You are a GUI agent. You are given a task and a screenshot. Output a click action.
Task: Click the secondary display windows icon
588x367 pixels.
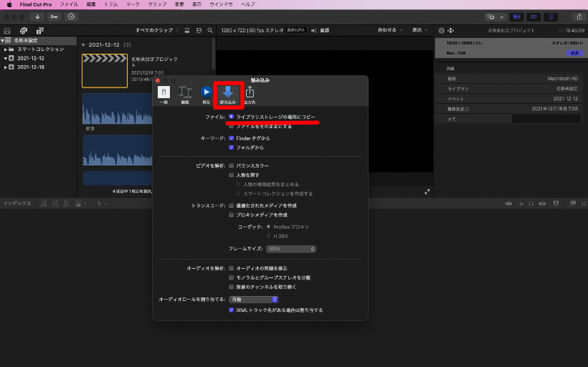point(491,17)
